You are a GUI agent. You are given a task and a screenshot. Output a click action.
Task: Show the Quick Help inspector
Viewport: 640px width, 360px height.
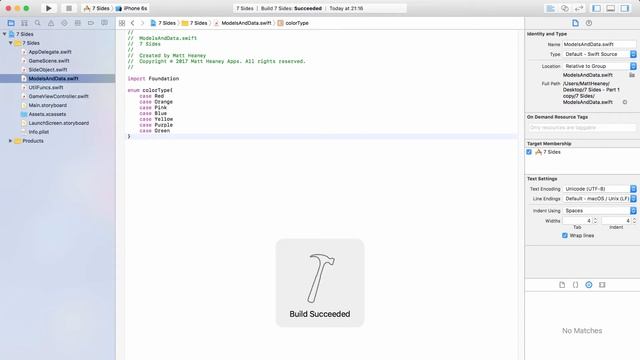tap(589, 23)
